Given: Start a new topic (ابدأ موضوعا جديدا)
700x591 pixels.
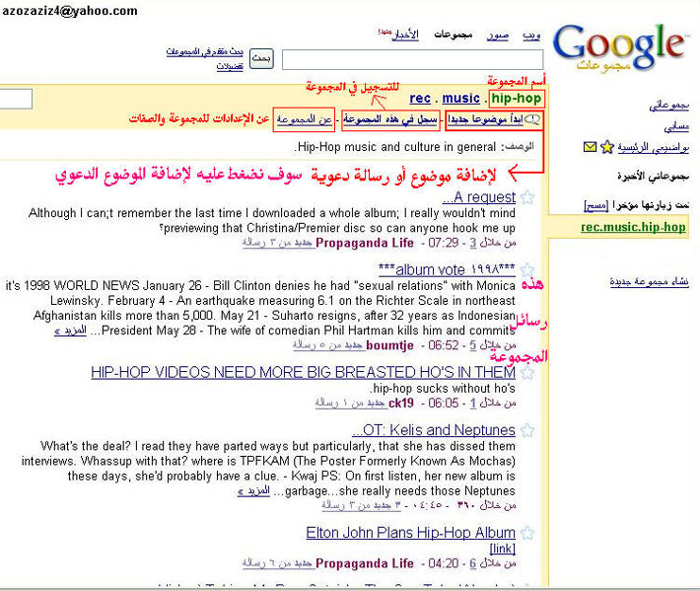Looking at the screenshot, I should pyautogui.click(x=485, y=119).
